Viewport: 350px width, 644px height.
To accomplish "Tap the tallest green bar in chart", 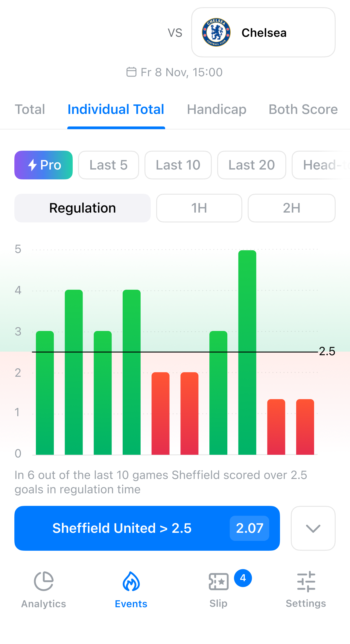I will tap(247, 352).
